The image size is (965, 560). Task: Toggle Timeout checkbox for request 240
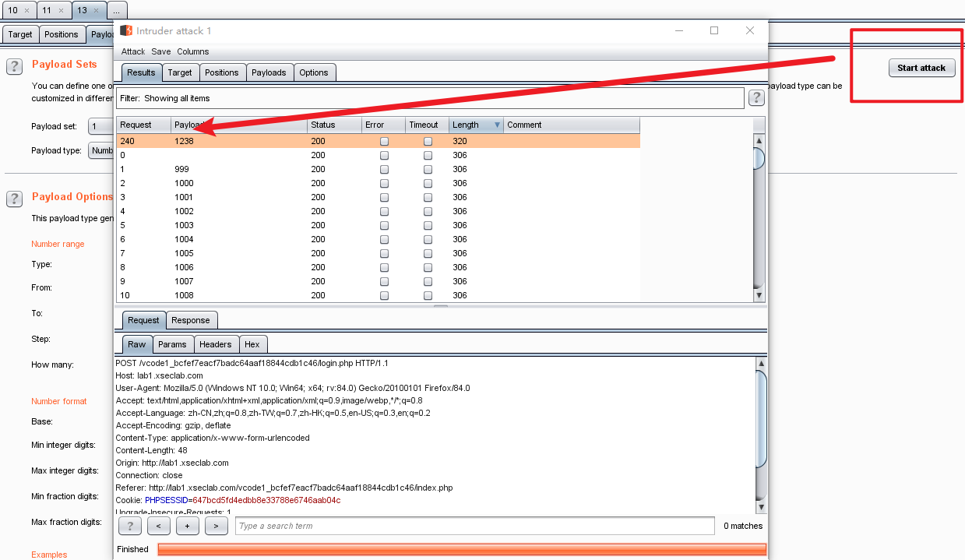coord(428,141)
